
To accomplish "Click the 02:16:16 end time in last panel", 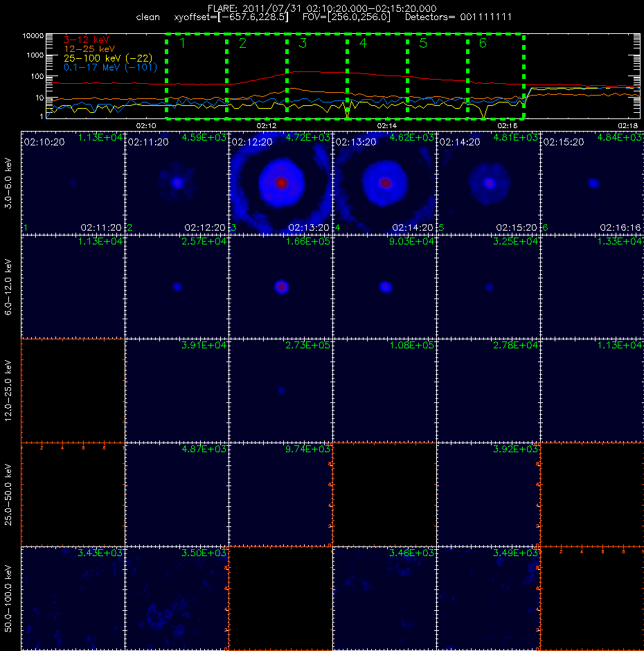I will click(x=620, y=228).
